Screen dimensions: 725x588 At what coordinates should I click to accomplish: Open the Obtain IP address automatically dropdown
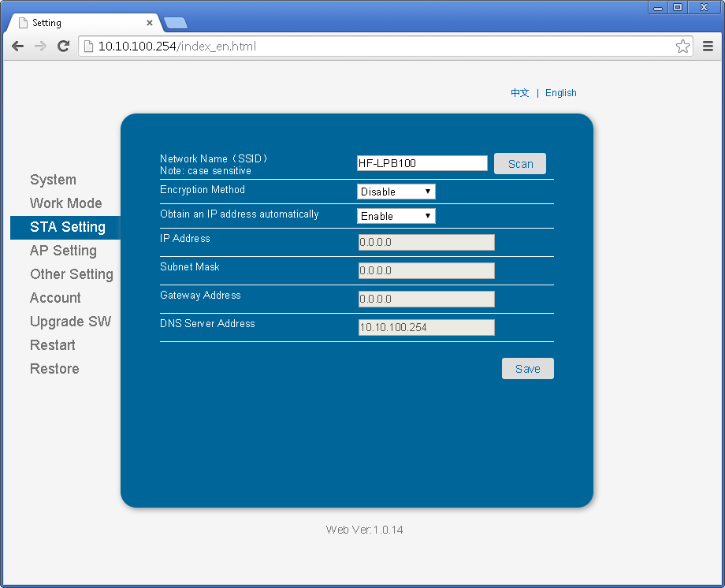tap(396, 215)
